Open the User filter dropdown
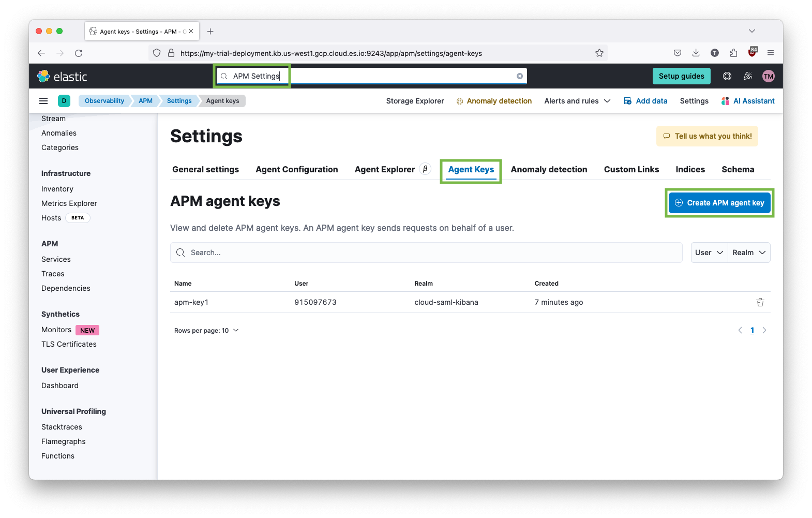 point(709,253)
